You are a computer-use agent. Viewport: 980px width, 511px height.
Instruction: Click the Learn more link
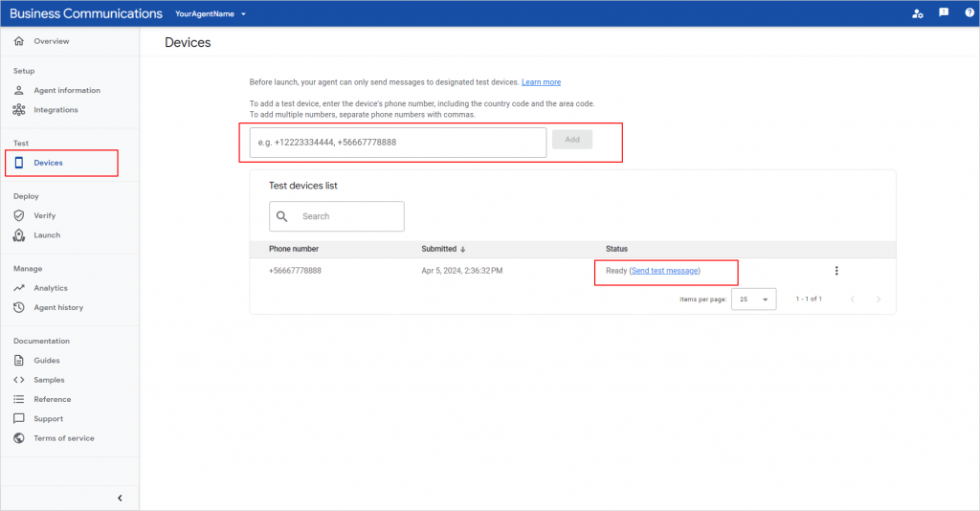tap(541, 82)
